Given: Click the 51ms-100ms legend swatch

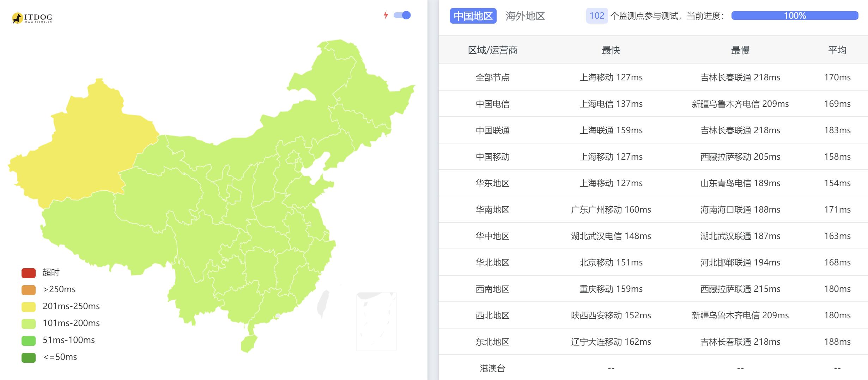Looking at the screenshot, I should 29,341.
